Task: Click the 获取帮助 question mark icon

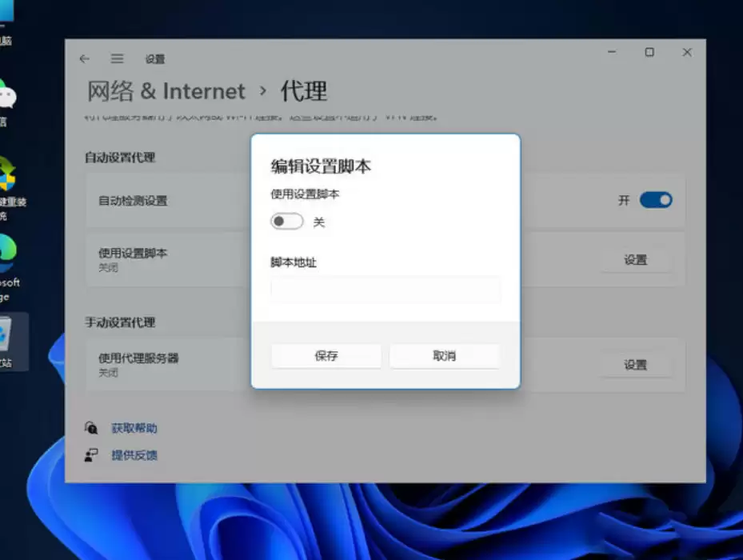Action: pos(90,427)
